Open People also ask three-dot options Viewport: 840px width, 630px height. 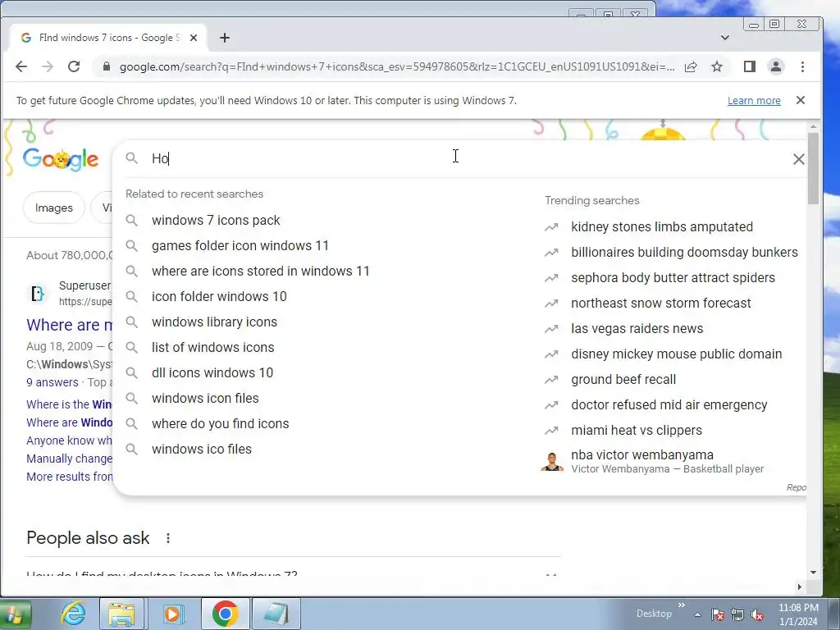[167, 538]
